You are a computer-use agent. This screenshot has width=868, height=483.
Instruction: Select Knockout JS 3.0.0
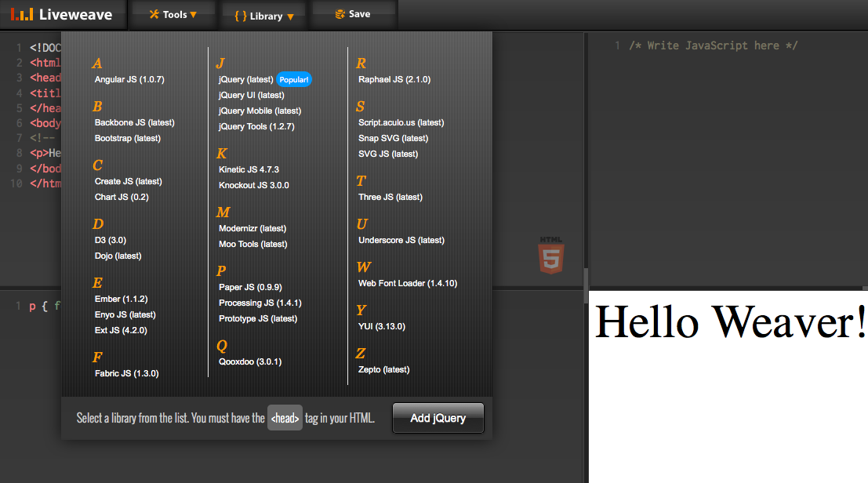(253, 185)
